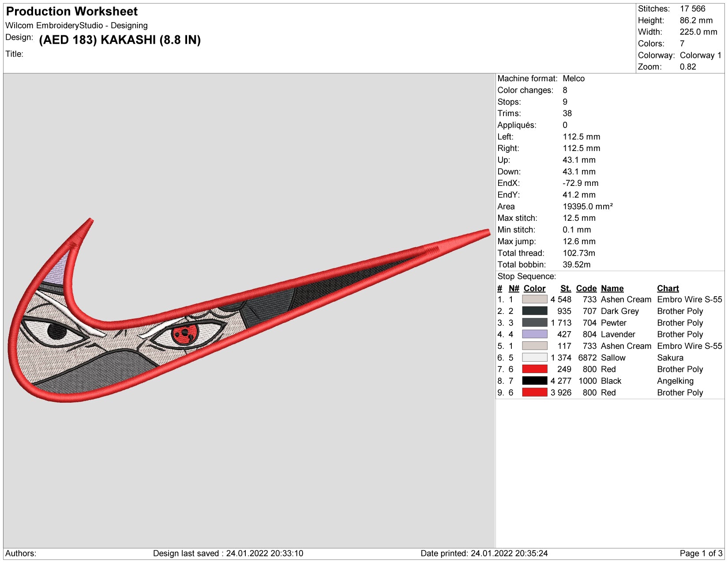Screen dimensions: 728x563
Task: Click the Red swatch in row 7
Action: tap(534, 369)
